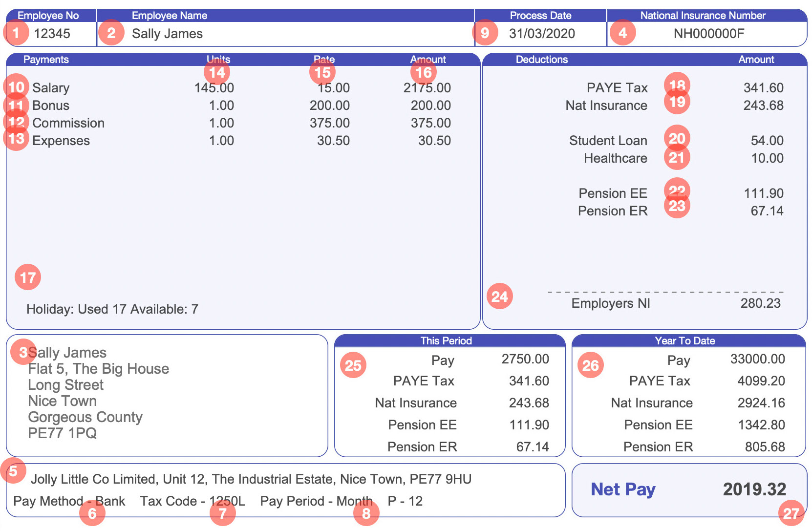Click the Deductions section header

pyautogui.click(x=541, y=60)
